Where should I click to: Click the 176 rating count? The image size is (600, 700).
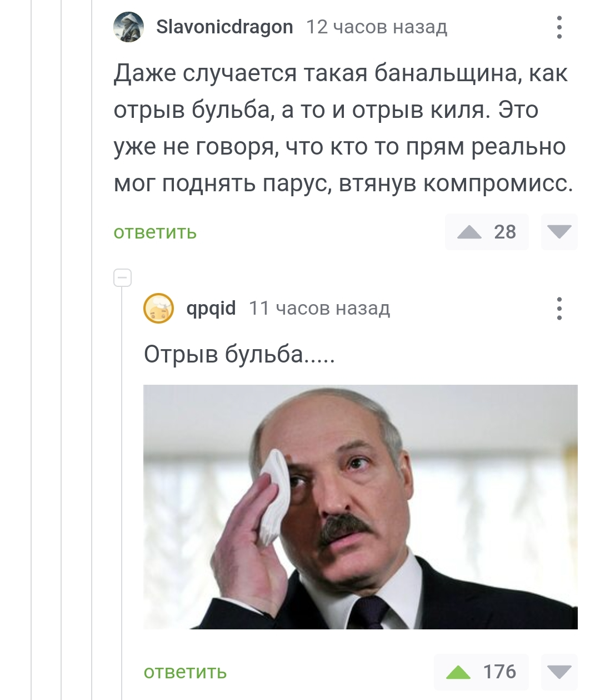(x=499, y=672)
